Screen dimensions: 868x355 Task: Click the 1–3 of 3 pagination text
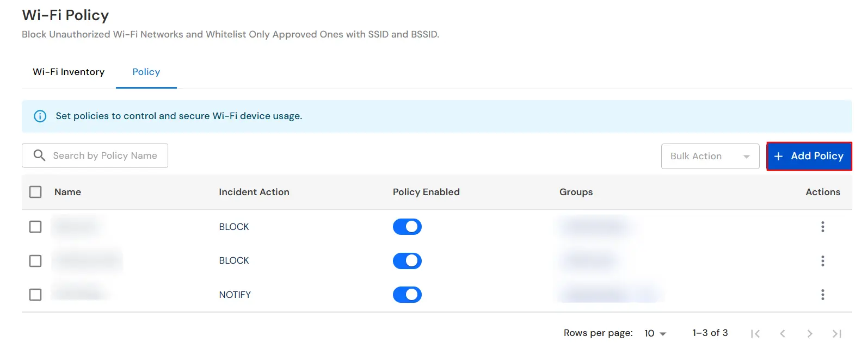(x=710, y=333)
